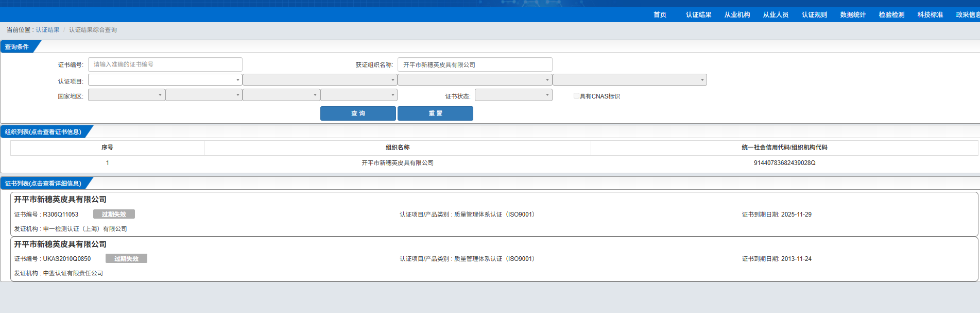
Task: Select organization row 开平市新穗英皮具有限公司 in list
Action: click(398, 163)
